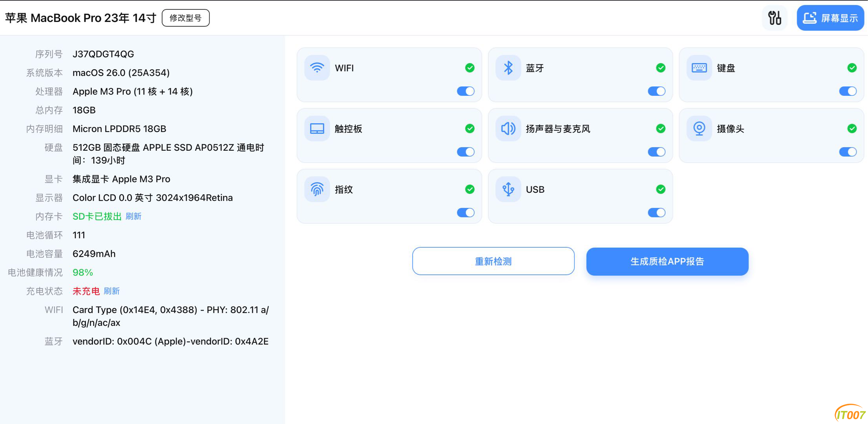Click the speaker 扬声器与麦克风 icon

(508, 129)
